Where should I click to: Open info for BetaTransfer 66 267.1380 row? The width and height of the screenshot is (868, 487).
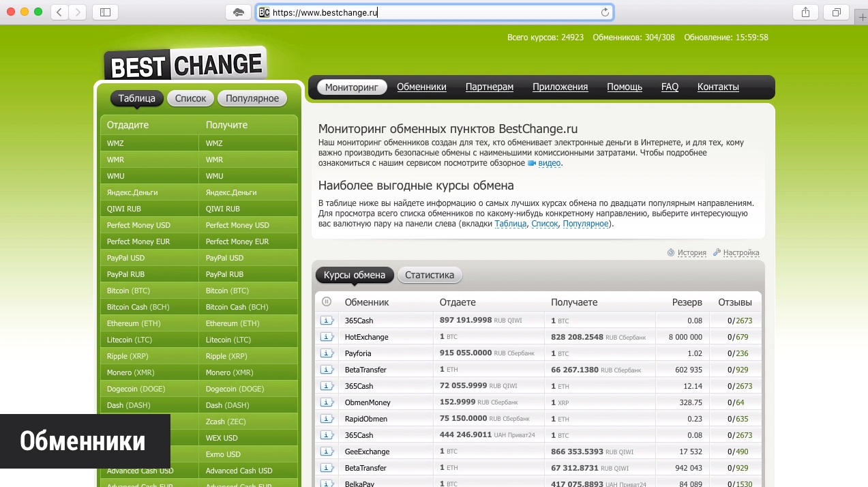(x=327, y=370)
